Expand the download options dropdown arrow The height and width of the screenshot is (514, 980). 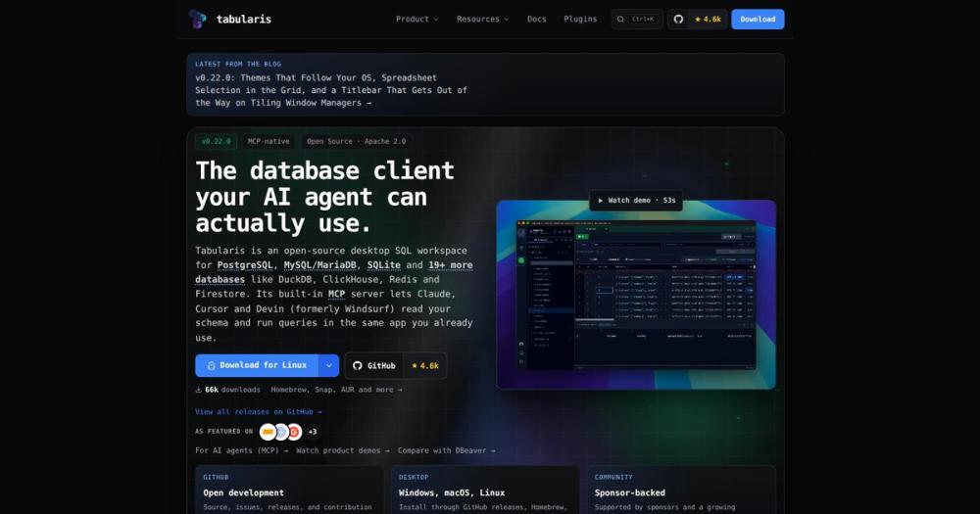coord(328,365)
